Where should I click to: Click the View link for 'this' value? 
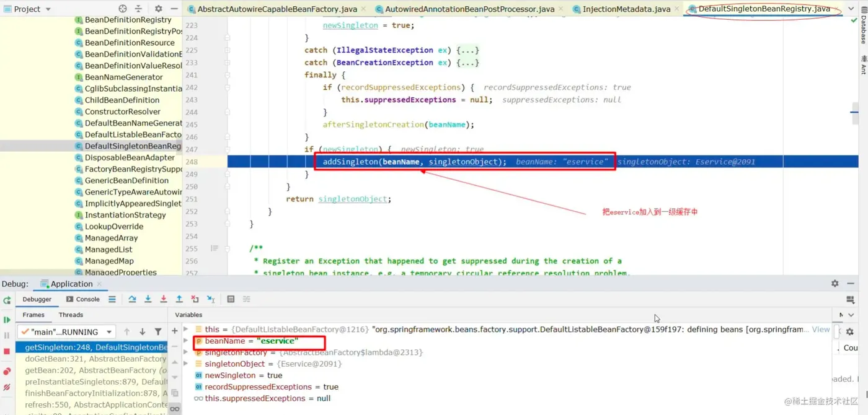[821, 330]
